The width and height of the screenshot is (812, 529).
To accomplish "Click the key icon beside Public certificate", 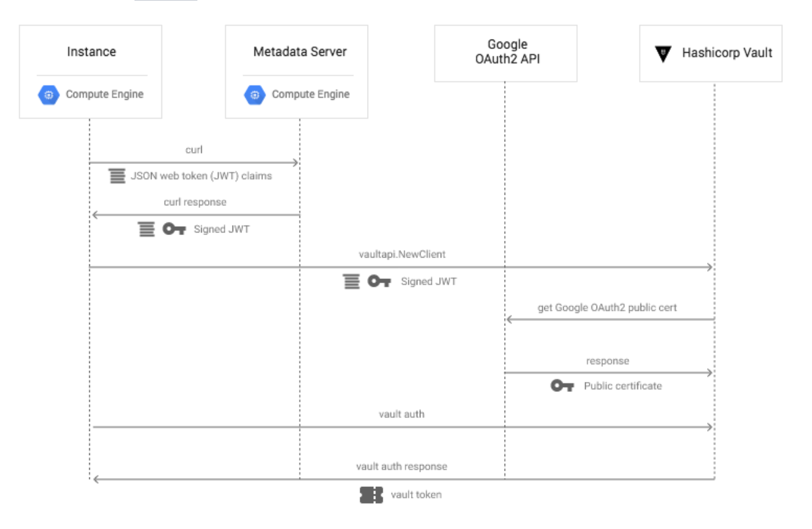I will [x=562, y=386].
